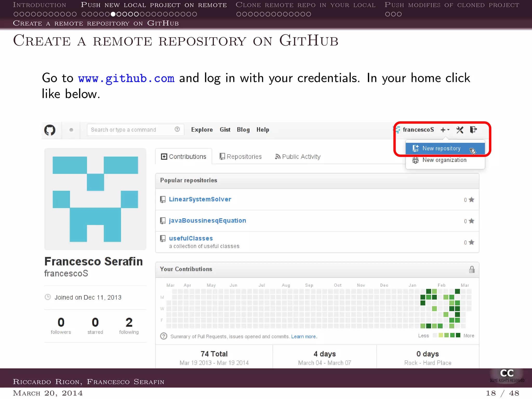532x399 pixels.
Task: Click the search help question icon
Action: (x=177, y=129)
